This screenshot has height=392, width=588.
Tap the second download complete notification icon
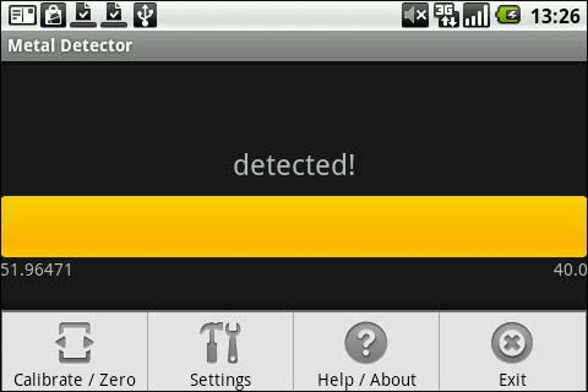pos(114,16)
